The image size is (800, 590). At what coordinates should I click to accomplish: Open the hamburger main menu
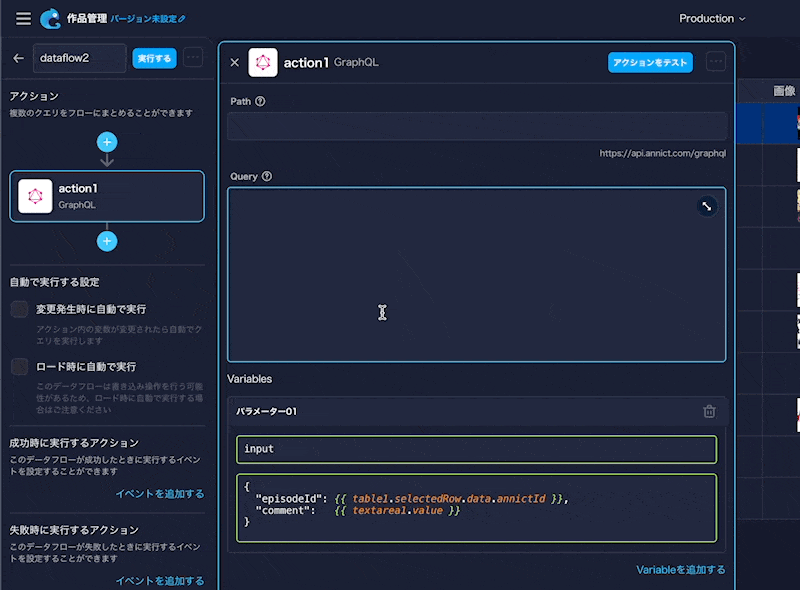[23, 19]
